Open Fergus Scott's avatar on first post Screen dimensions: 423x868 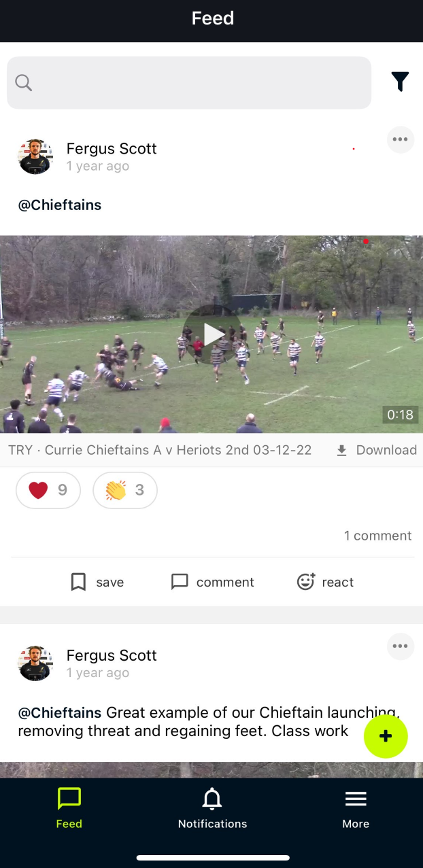35,157
